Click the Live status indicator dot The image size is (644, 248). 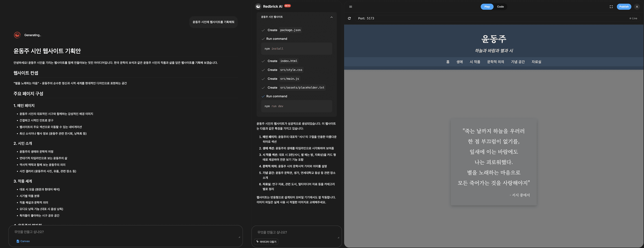(x=630, y=18)
